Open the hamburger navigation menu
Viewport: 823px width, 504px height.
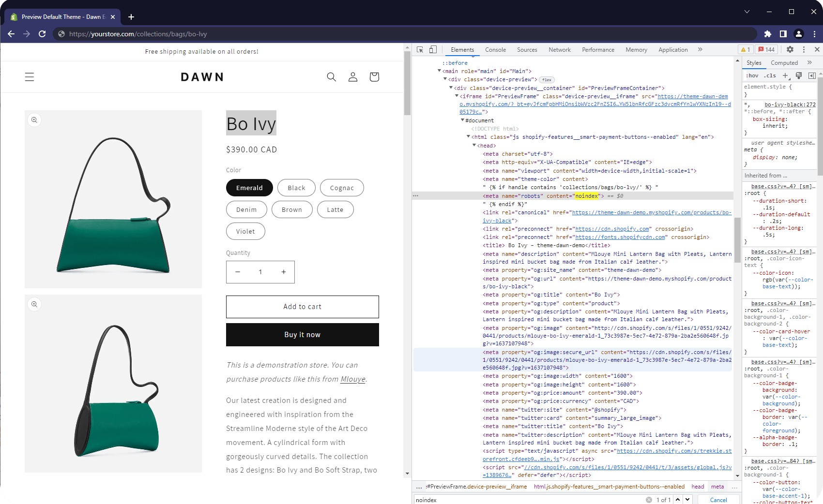pyautogui.click(x=30, y=77)
